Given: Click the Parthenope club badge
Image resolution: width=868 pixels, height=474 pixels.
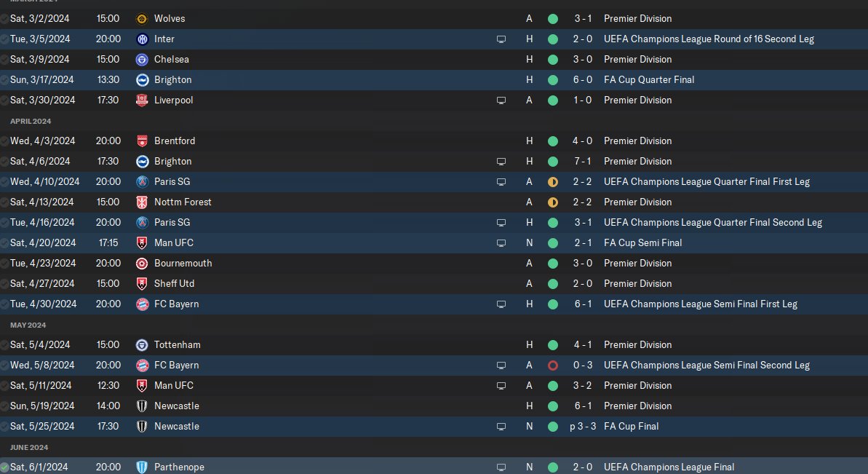Looking at the screenshot, I should 143,467.
